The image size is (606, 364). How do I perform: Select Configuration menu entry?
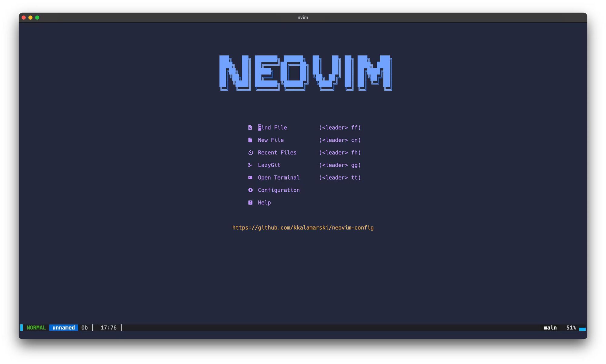click(278, 190)
